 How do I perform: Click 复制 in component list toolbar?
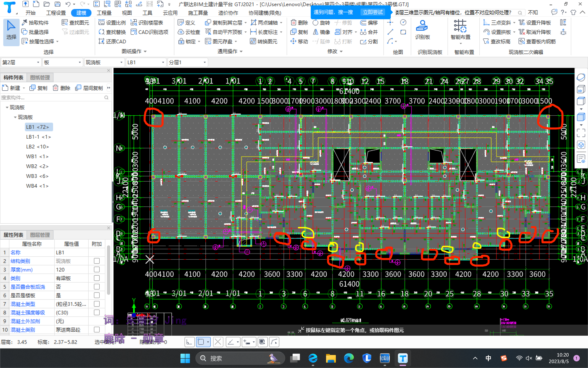click(38, 88)
